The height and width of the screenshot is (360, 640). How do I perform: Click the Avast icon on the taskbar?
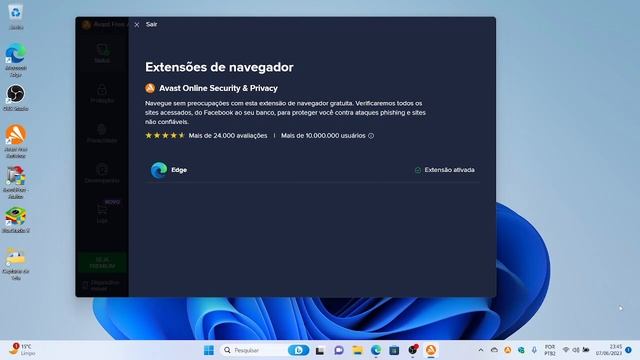(x=431, y=350)
